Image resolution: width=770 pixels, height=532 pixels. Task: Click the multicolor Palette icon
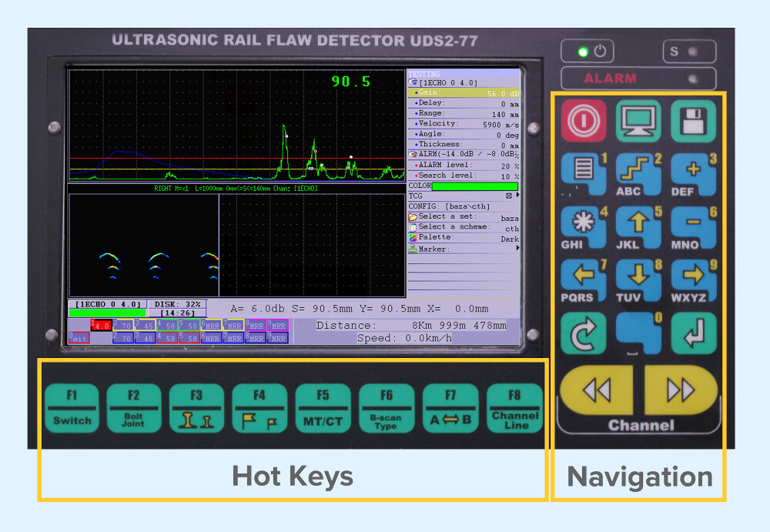coord(413,237)
